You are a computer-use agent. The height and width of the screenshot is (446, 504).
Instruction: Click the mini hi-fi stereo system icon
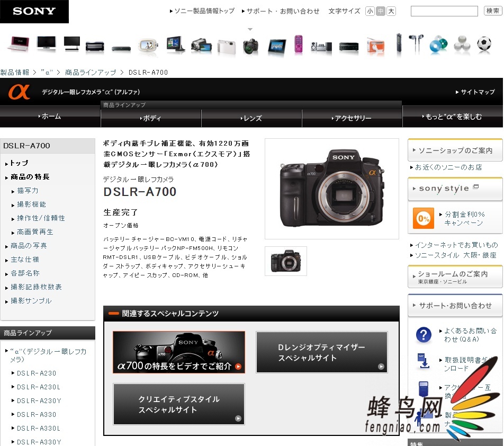321,47
